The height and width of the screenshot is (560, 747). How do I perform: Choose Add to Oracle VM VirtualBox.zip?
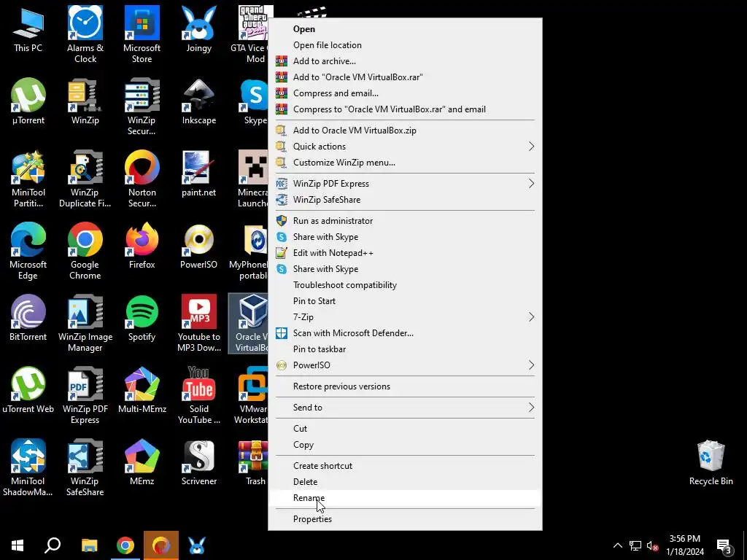[405, 131]
